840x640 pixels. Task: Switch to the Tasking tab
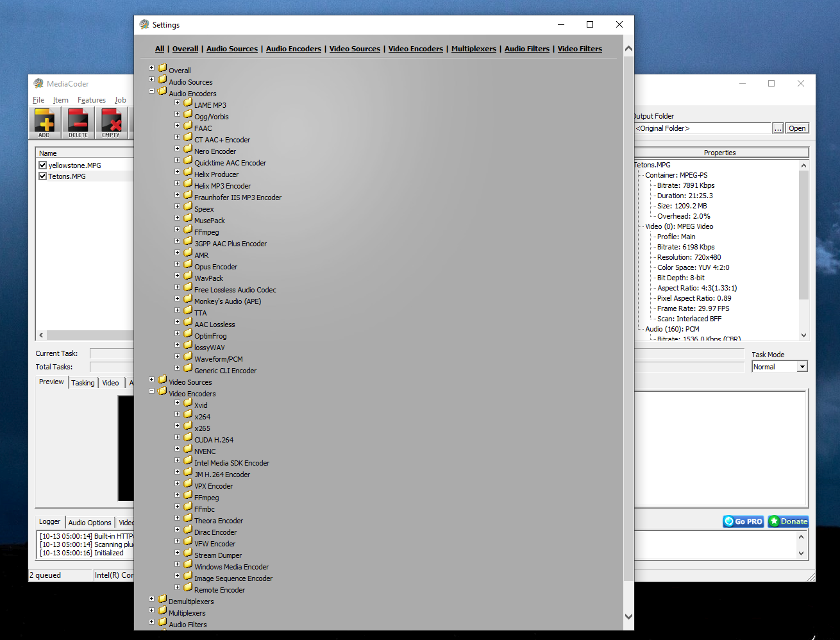83,383
